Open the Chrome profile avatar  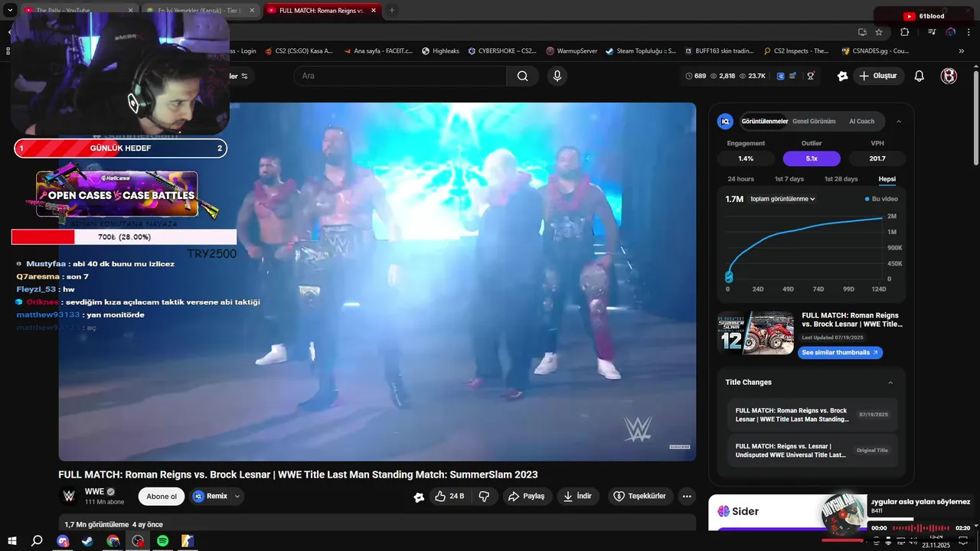click(950, 32)
